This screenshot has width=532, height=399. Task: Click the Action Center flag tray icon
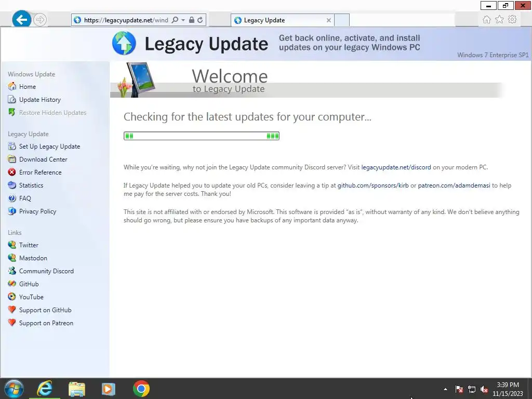459,389
